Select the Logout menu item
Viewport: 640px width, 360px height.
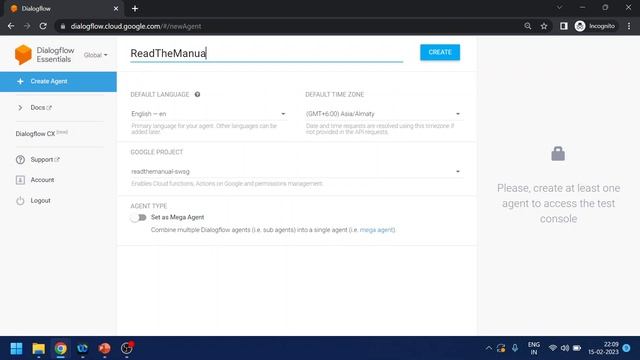click(40, 201)
